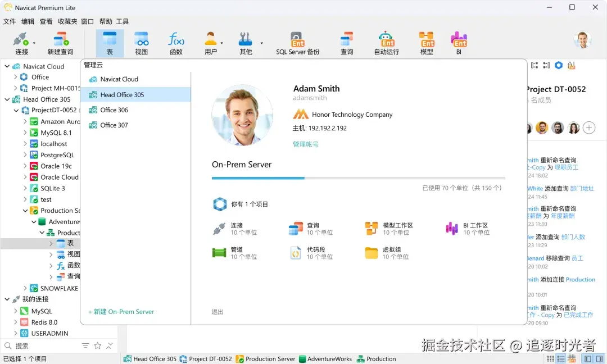Click the 新建查询 toolbar icon

tap(60, 43)
